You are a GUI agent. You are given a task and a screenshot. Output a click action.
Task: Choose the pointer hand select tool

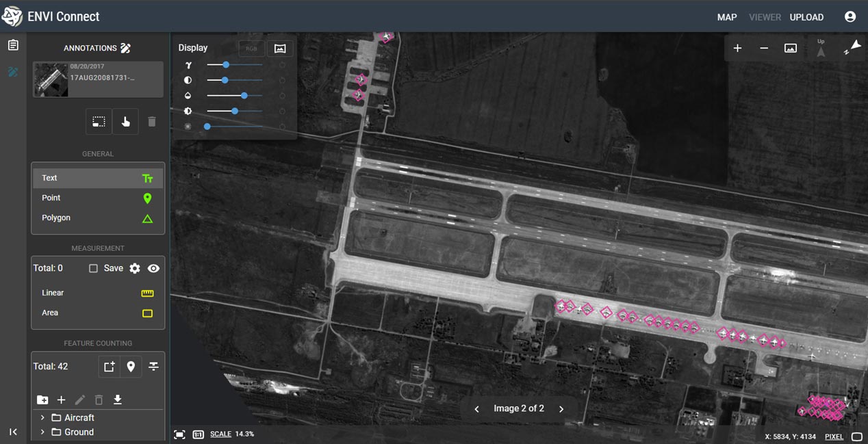126,122
